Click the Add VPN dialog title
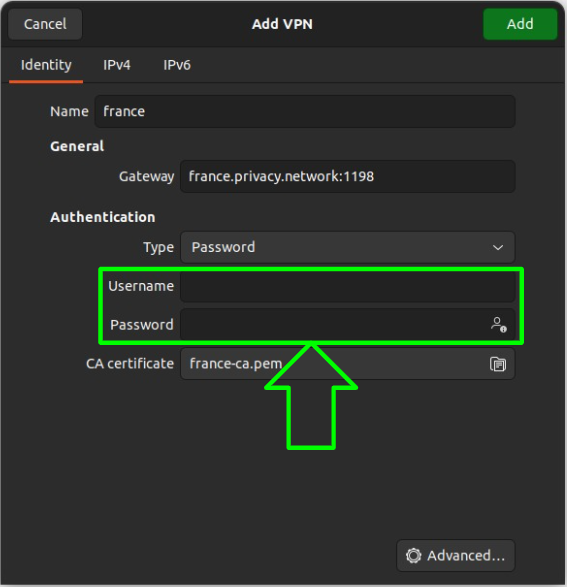This screenshot has width=567, height=587. (282, 24)
